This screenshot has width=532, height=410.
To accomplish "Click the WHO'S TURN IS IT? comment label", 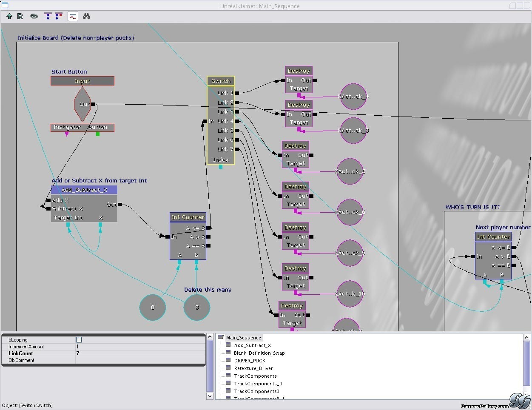I will tap(473, 207).
